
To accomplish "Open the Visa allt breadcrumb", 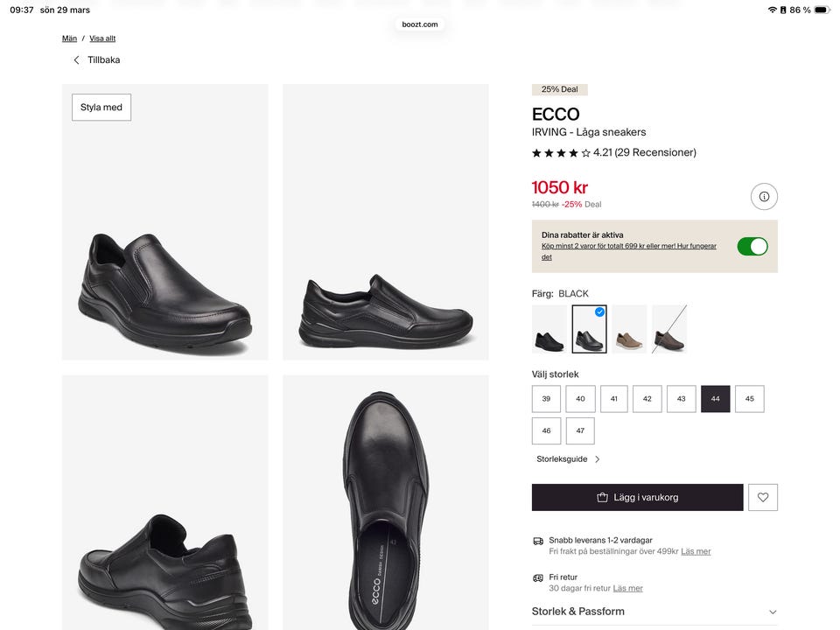I will coord(102,38).
